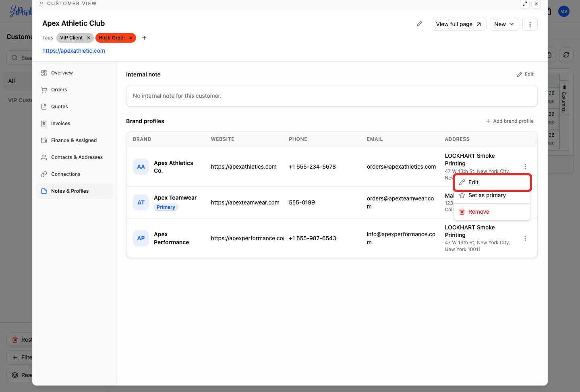
Task: Open the Quotes section
Action: pyautogui.click(x=75, y=107)
